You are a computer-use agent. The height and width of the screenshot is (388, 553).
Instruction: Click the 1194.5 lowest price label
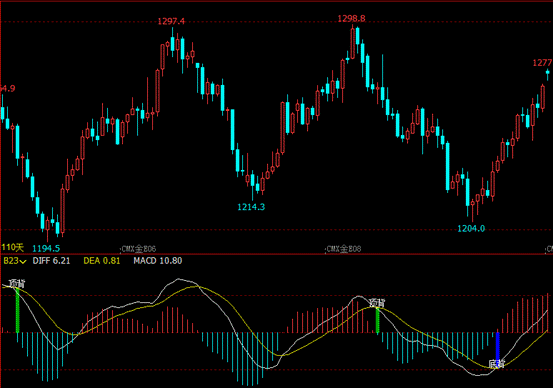tap(46, 249)
